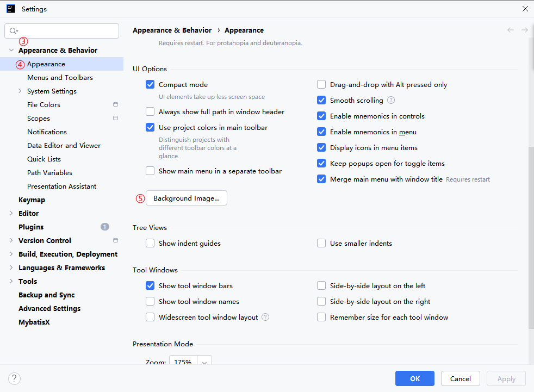The image size is (534, 392).
Task: Open the Keymap settings page
Action: pyautogui.click(x=32, y=200)
